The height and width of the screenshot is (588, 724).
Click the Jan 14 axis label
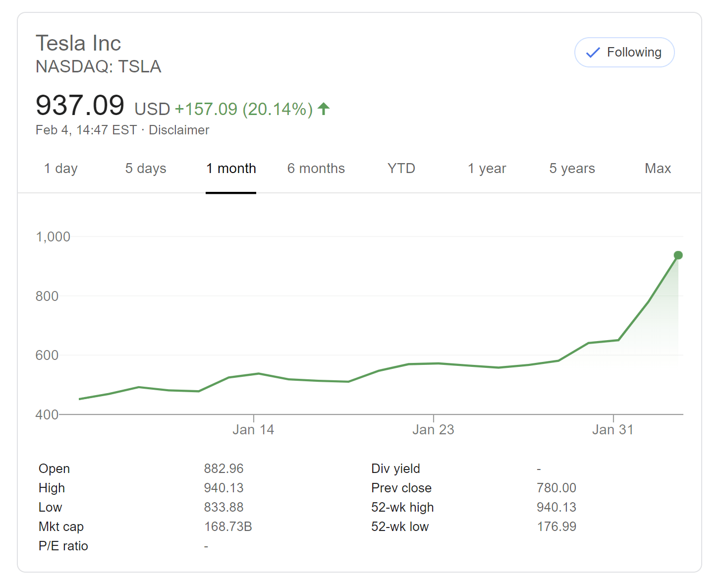253,430
